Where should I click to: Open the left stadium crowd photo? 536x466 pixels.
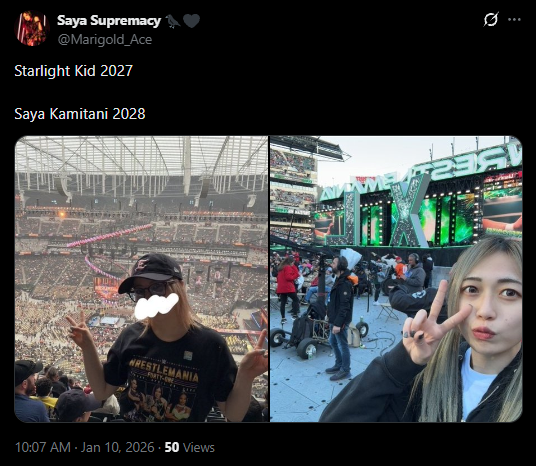(x=142, y=279)
